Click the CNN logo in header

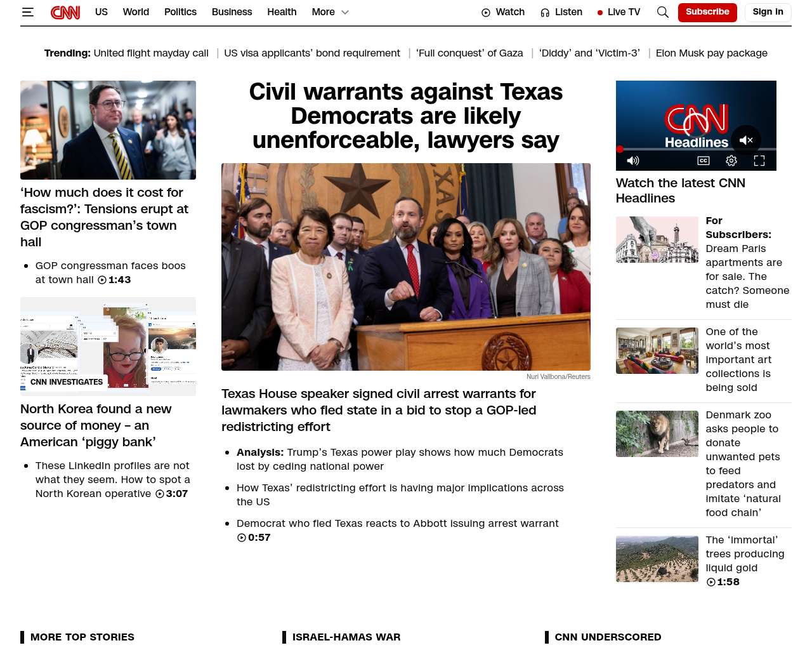(65, 12)
